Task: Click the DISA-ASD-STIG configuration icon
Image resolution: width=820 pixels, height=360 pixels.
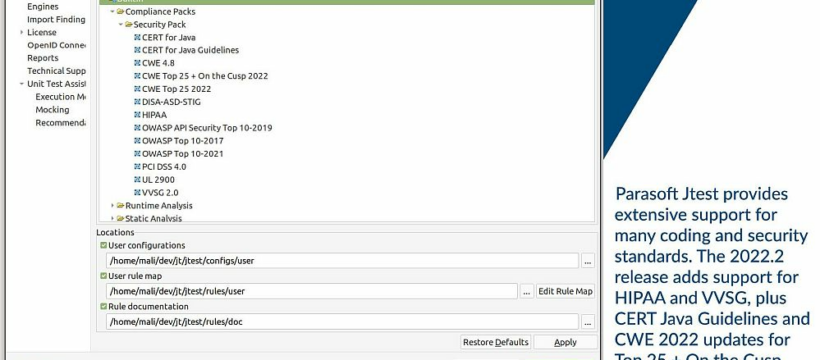Action: point(138,102)
